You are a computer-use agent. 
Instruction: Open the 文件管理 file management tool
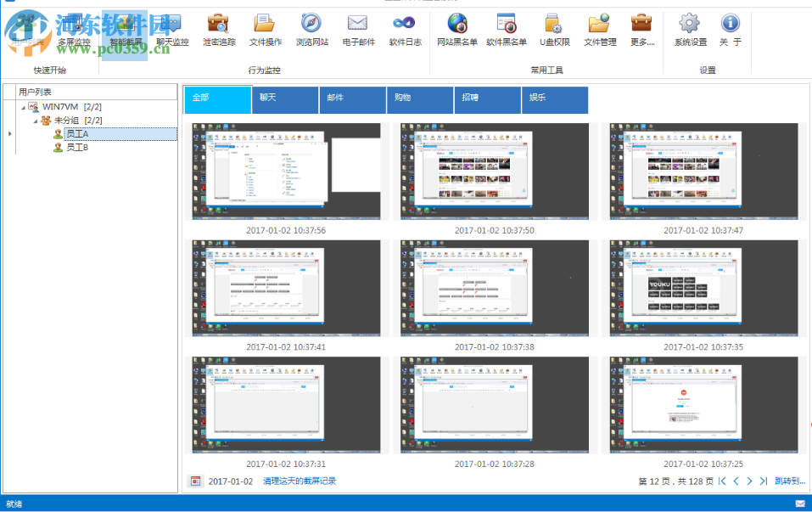(x=600, y=31)
